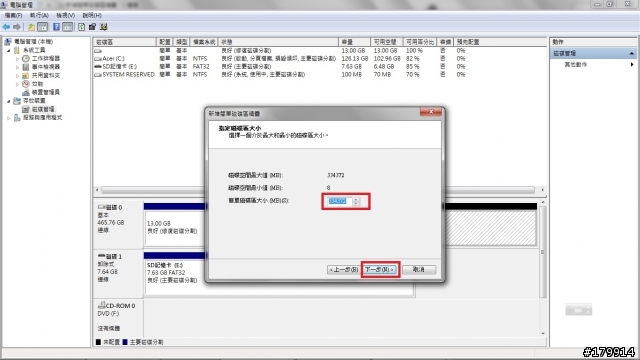Open the blue question mark Help icon

coord(56,27)
